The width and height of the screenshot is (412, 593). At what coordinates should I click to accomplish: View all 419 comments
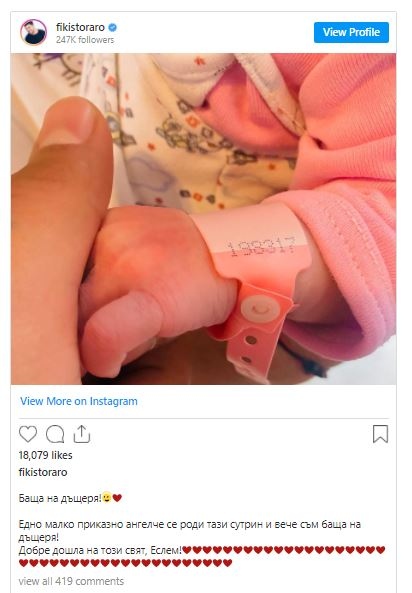click(71, 581)
